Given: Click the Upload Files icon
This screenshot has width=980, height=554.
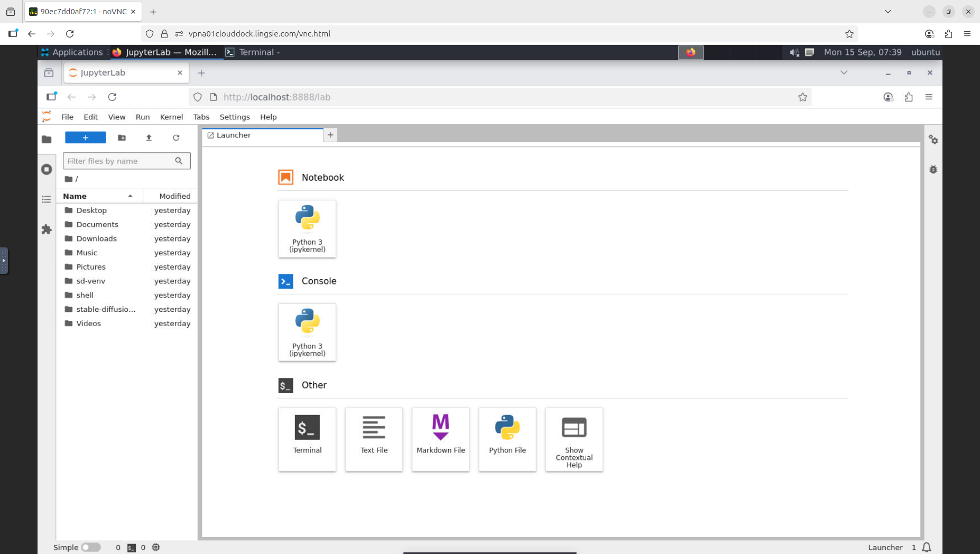Looking at the screenshot, I should pos(149,137).
